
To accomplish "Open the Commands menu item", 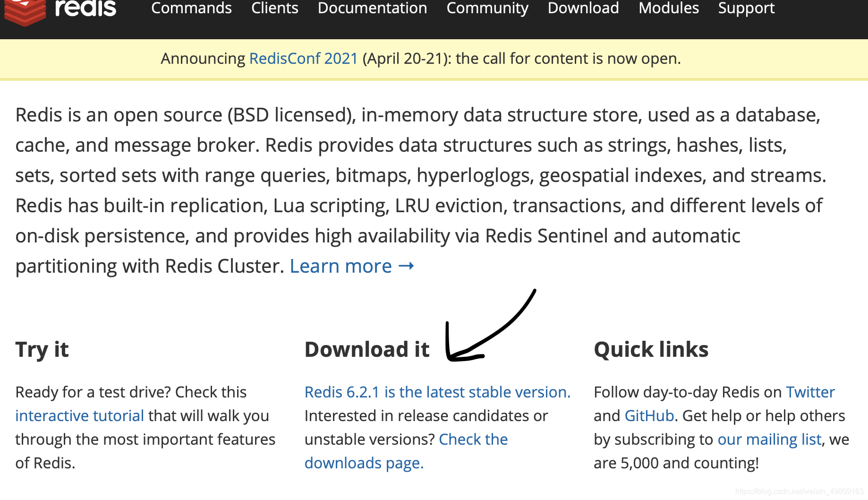I will pos(191,8).
